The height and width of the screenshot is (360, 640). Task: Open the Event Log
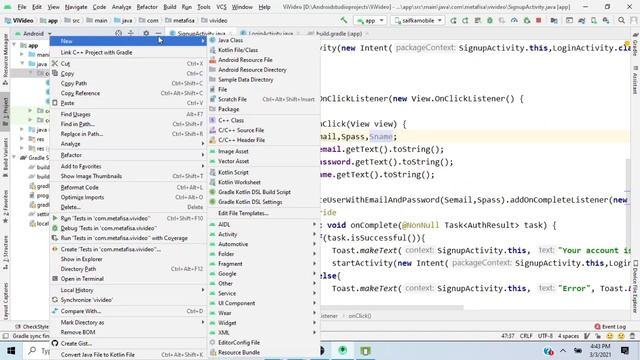coord(610,327)
